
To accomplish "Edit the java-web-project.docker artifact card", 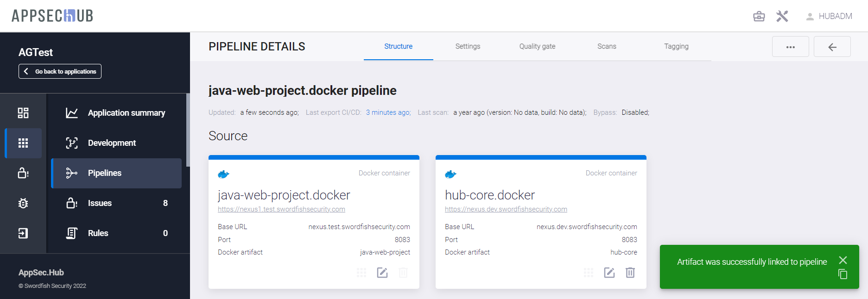I will click(382, 273).
